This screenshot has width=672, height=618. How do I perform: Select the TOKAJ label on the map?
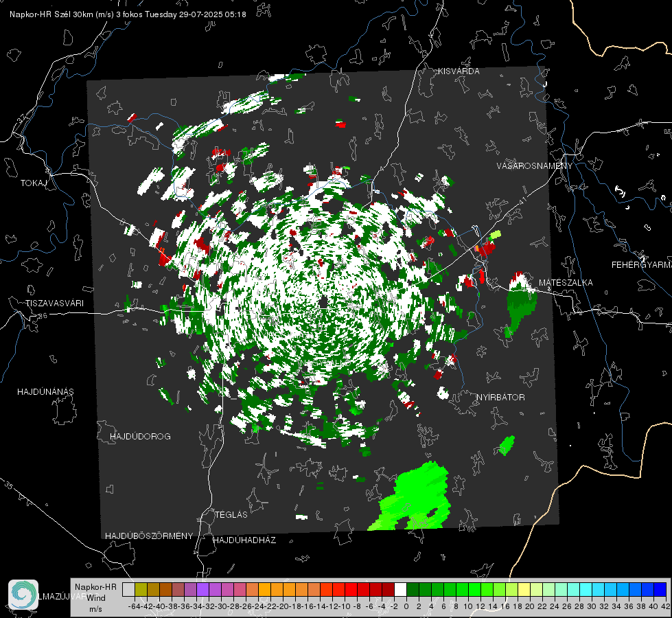pyautogui.click(x=34, y=183)
